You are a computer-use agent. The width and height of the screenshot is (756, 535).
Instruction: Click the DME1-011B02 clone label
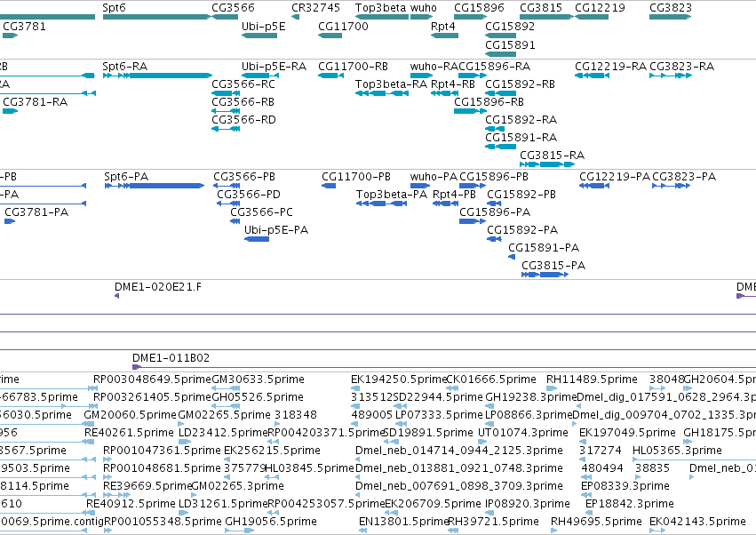coord(171,358)
